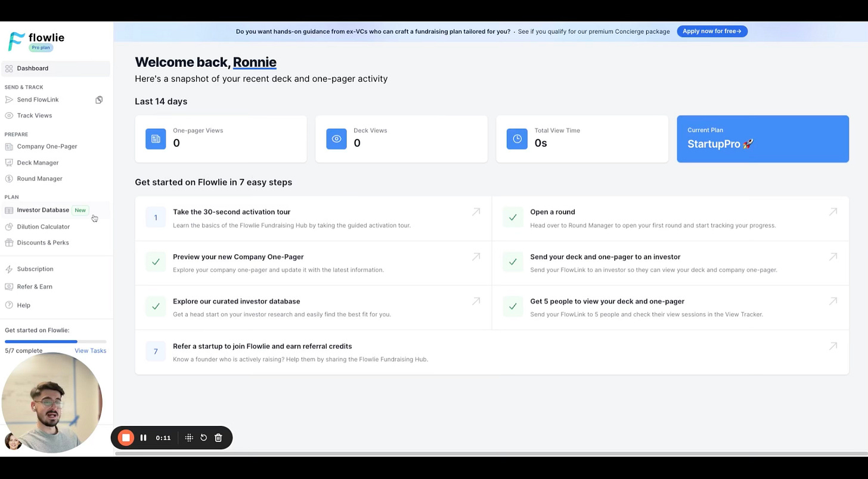Viewport: 868px width, 479px height.
Task: Click the Refer & Earn people icon
Action: (9, 287)
